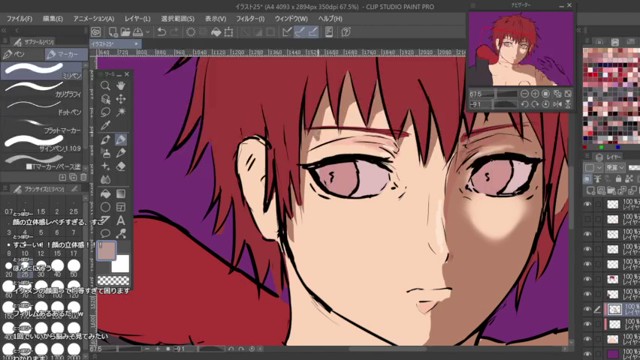Open the ウィンドウ(W) menu

(x=291, y=19)
